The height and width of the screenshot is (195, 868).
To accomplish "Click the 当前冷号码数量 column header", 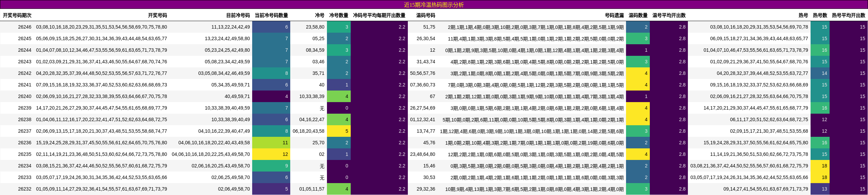I will click(x=271, y=15).
